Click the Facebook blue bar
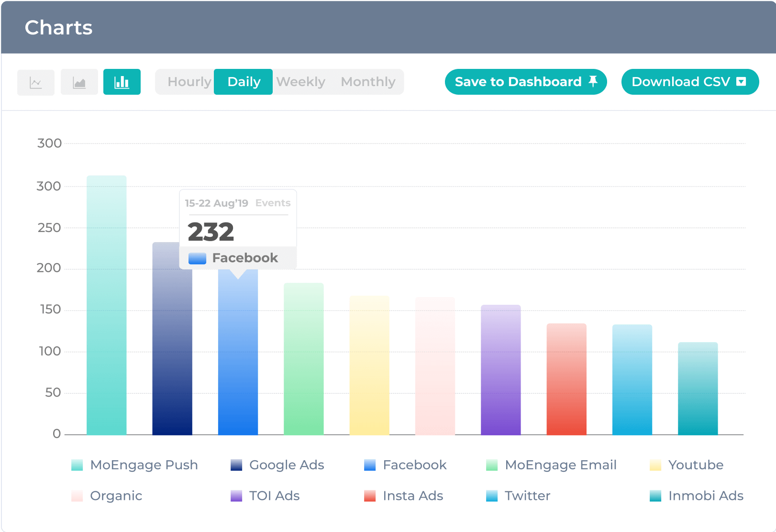 click(x=238, y=352)
